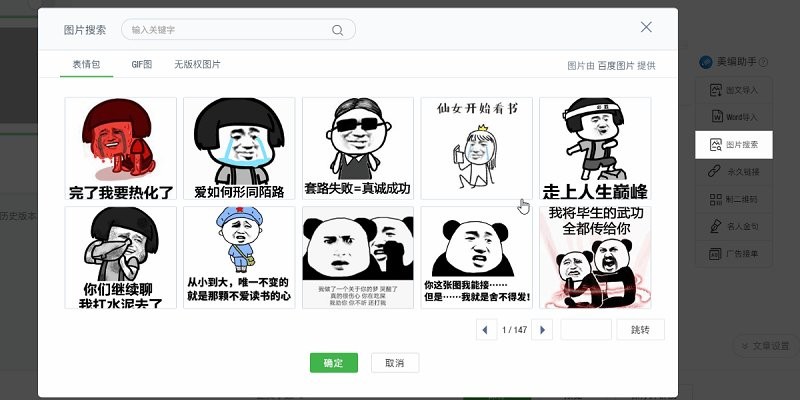Select the 完了我要热化了 meme image
This screenshot has height=400, width=800.
(120, 148)
